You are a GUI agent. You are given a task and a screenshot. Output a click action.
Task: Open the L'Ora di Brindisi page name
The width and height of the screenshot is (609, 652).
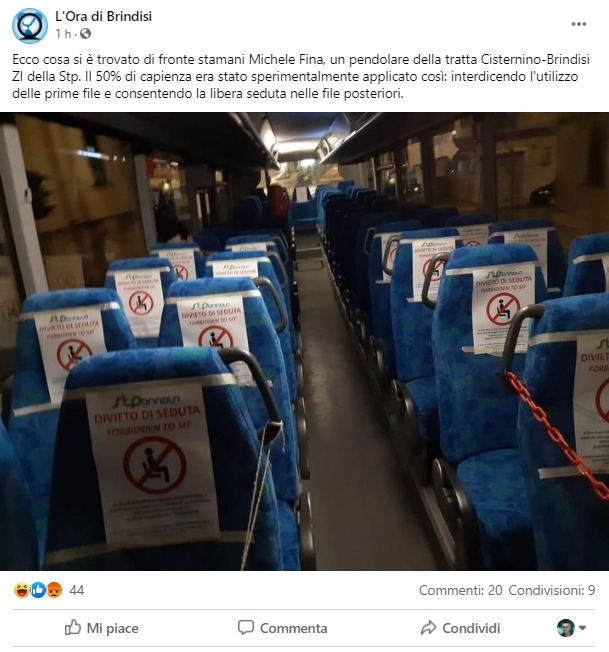click(x=104, y=16)
